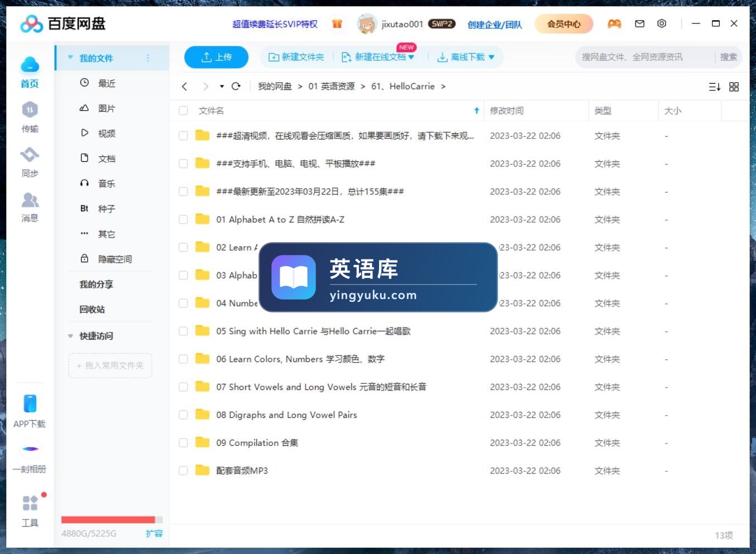Toggle the select-all checkbox in header
Viewport: 756px width, 554px height.
click(183, 110)
